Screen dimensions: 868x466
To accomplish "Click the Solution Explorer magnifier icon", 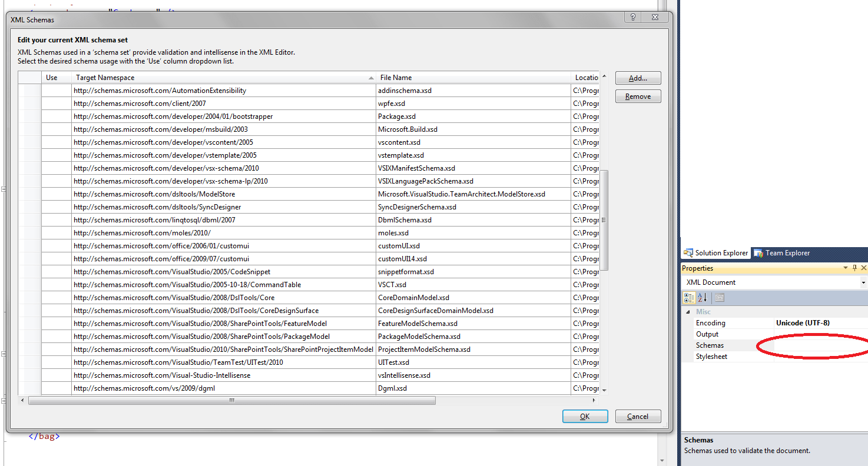I will coord(689,253).
